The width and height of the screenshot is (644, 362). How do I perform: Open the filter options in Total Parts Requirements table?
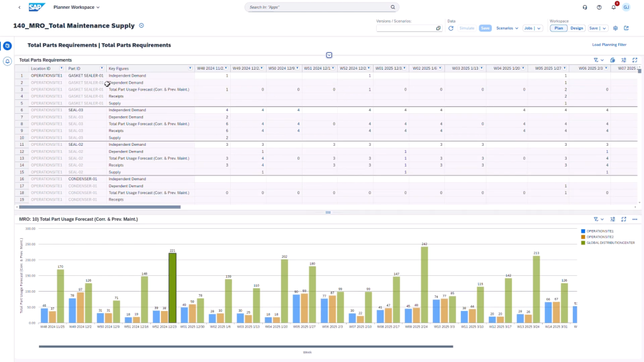pyautogui.click(x=596, y=60)
